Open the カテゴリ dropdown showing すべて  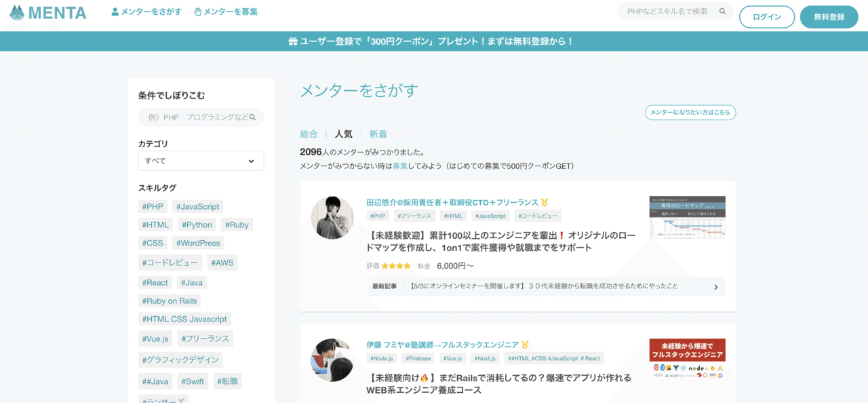(201, 161)
